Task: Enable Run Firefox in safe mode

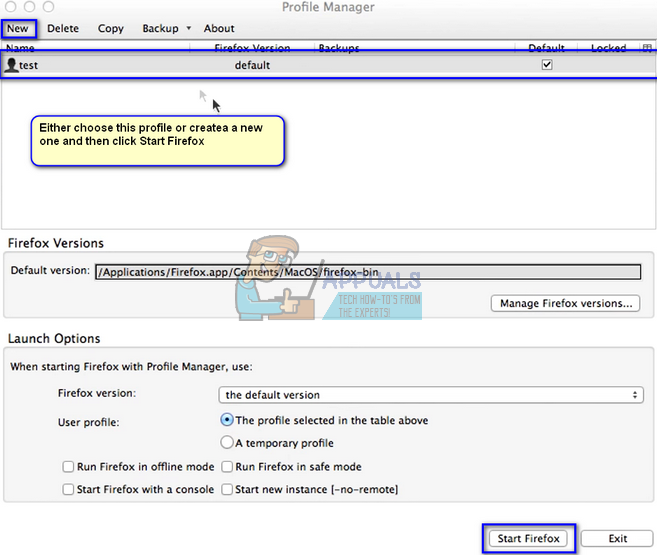Action: [x=227, y=466]
